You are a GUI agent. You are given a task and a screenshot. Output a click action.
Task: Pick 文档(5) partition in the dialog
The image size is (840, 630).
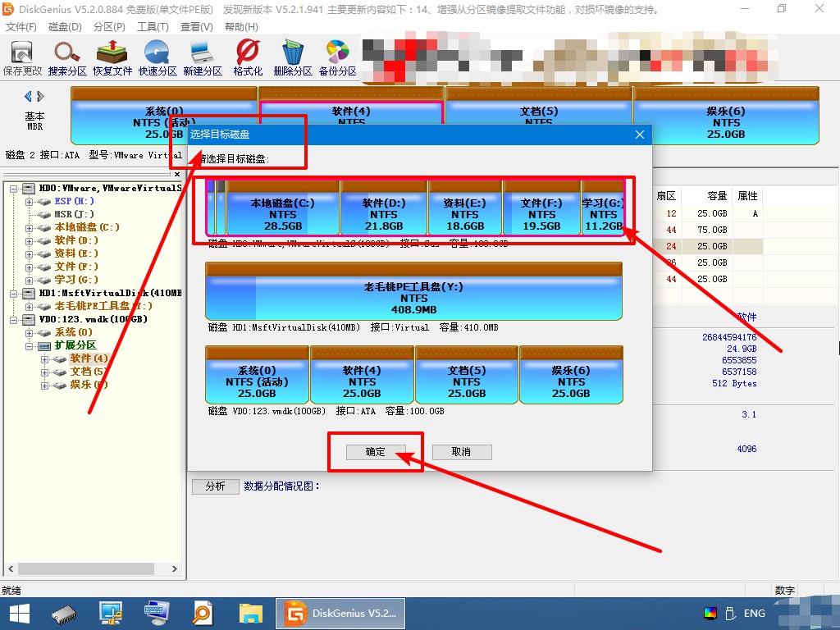pos(467,375)
